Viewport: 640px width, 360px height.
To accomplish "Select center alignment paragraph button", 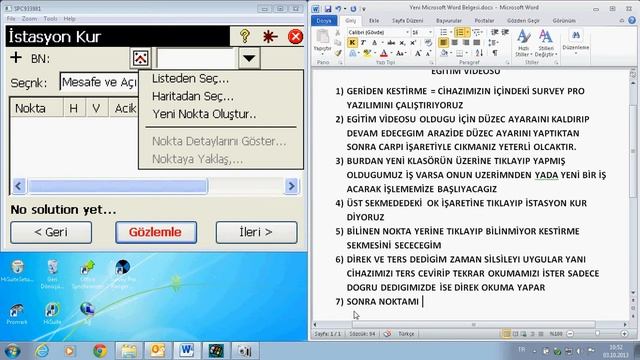I will (455, 42).
